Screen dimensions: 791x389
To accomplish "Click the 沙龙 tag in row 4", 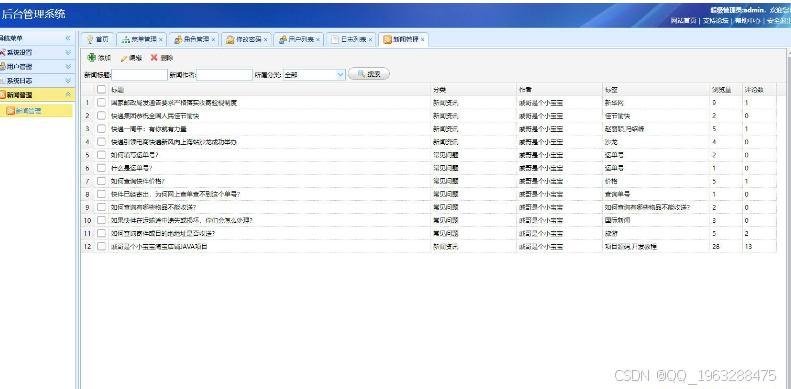I will [611, 142].
